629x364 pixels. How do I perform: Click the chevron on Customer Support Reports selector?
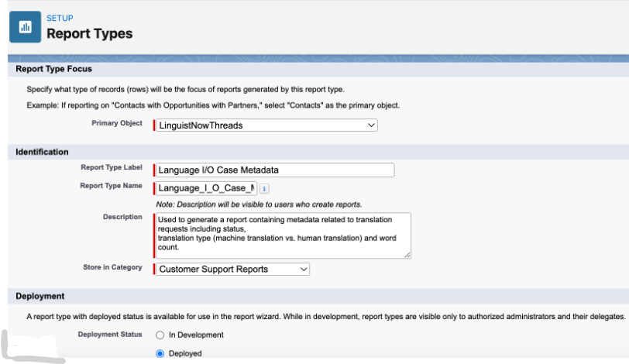(x=304, y=270)
